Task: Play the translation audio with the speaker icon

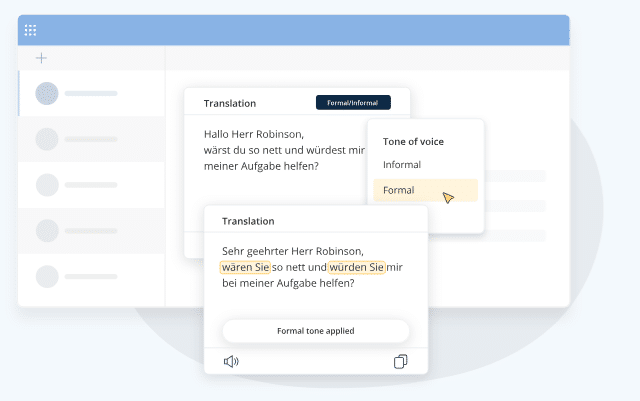Action: [231, 361]
